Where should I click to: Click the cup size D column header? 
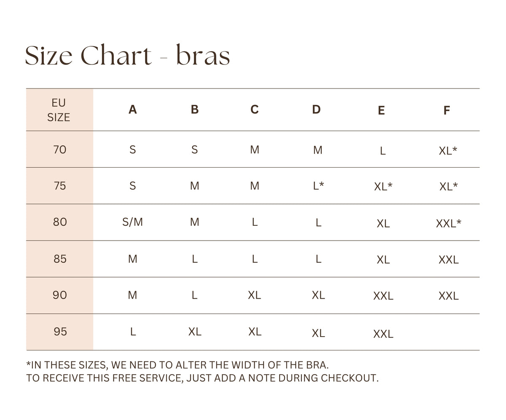pos(316,110)
